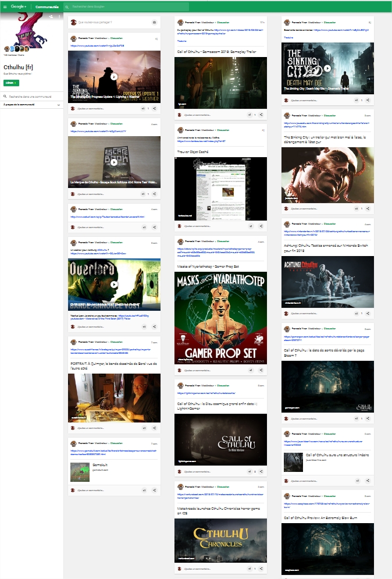Viewport: 392px width, 579px height.
Task: Share the PORTRAIT Quimper post
Action: click(154, 428)
